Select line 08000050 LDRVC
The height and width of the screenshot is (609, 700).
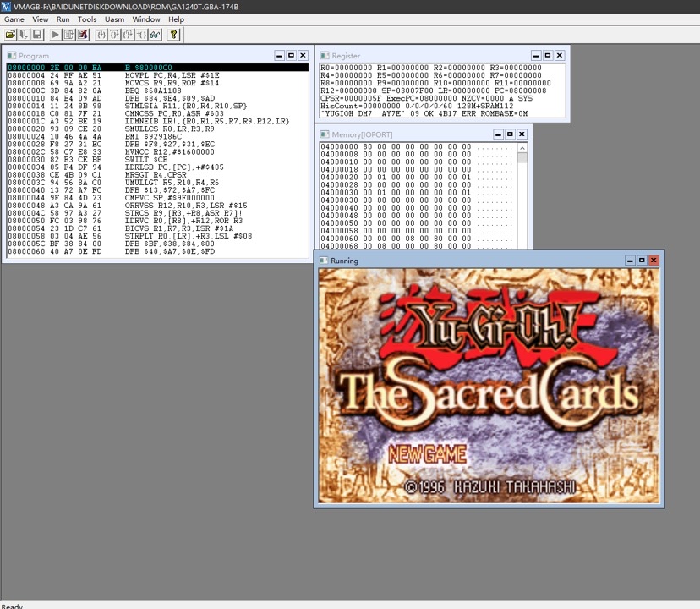point(157,221)
